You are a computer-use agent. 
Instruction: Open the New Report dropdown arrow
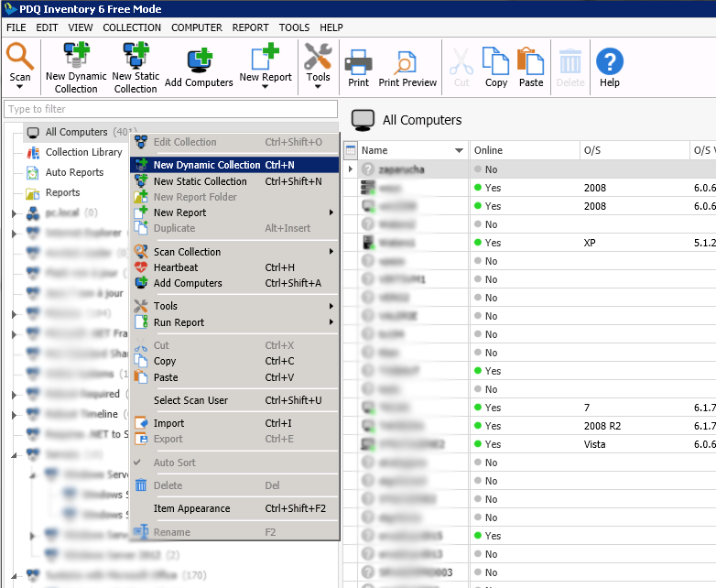pyautogui.click(x=266, y=90)
